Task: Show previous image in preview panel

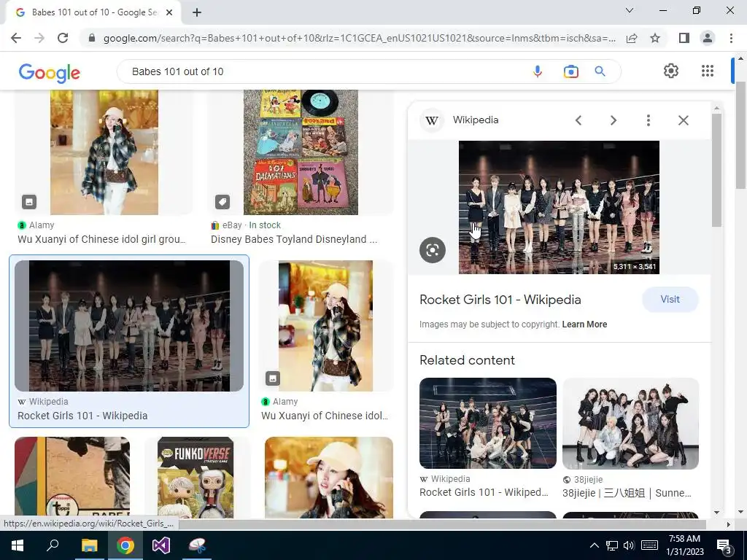Action: pyautogui.click(x=578, y=120)
